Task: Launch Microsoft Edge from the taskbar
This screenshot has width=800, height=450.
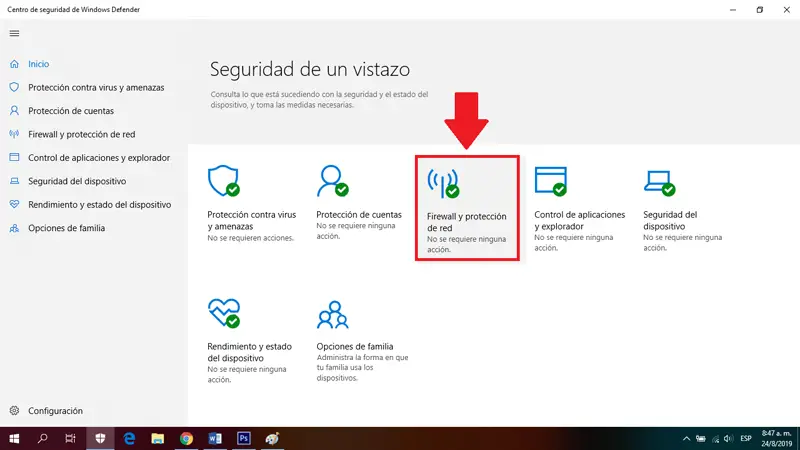Action: click(129, 439)
